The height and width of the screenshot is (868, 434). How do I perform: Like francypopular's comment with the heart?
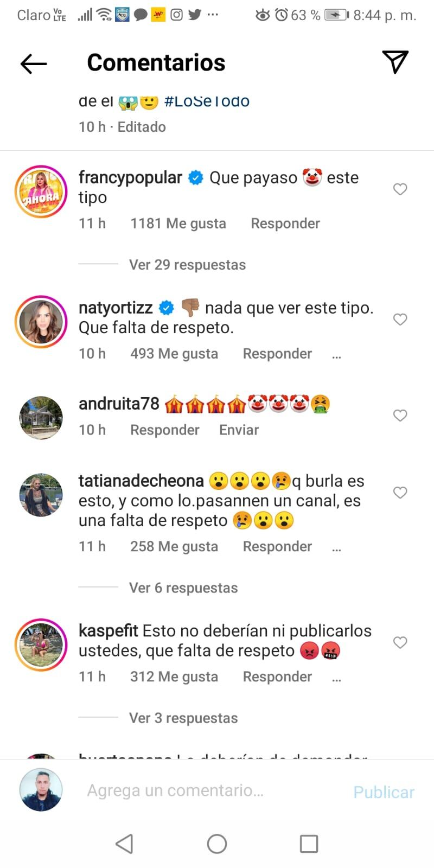click(x=400, y=189)
